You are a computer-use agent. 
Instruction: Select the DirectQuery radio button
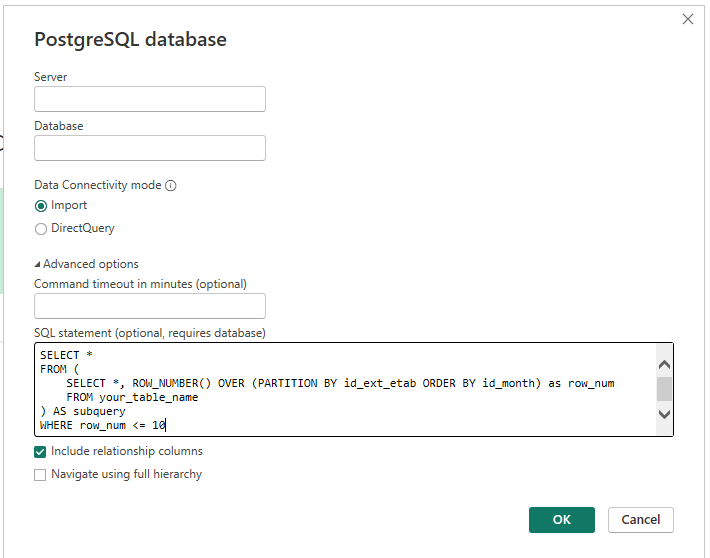coord(41,229)
